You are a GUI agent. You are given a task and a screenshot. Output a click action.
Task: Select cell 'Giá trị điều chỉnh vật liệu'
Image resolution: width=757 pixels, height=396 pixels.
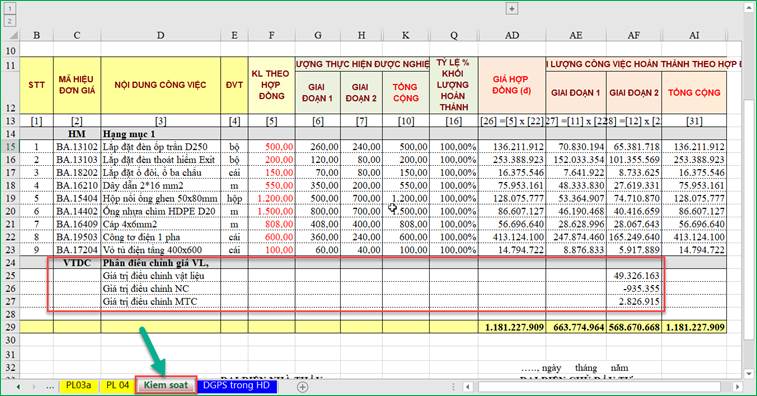[x=161, y=275]
